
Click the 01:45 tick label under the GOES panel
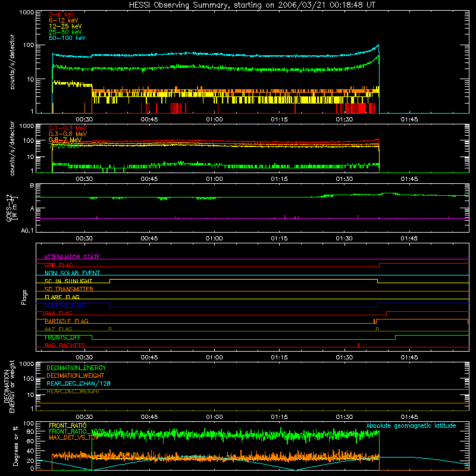(409, 239)
